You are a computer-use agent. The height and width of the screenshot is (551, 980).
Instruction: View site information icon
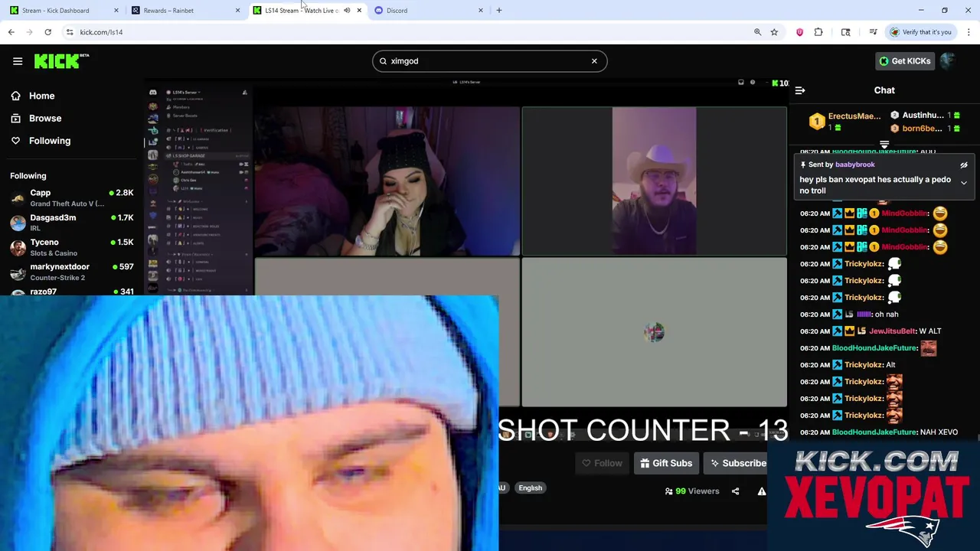pos(70,32)
